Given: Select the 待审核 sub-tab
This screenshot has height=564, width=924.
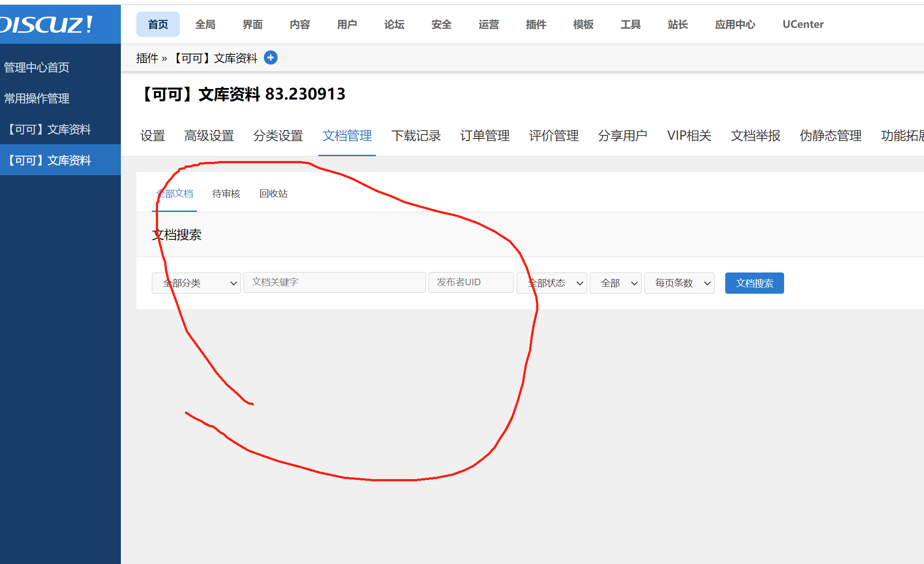Looking at the screenshot, I should pyautogui.click(x=226, y=193).
